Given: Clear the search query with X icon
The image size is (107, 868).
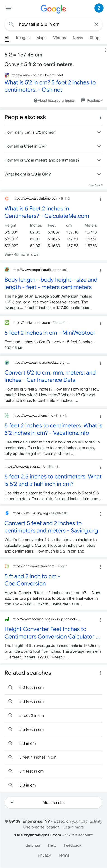Looking at the screenshot, I should tap(96, 24).
